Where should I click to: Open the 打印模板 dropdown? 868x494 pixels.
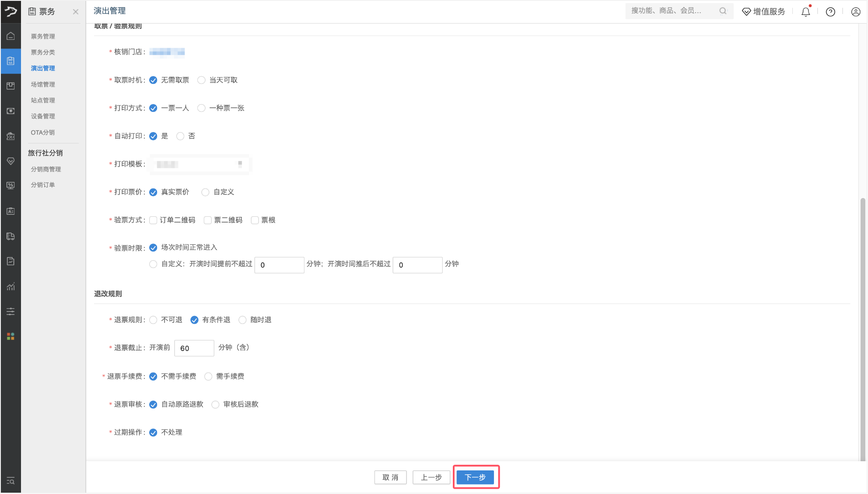click(199, 164)
